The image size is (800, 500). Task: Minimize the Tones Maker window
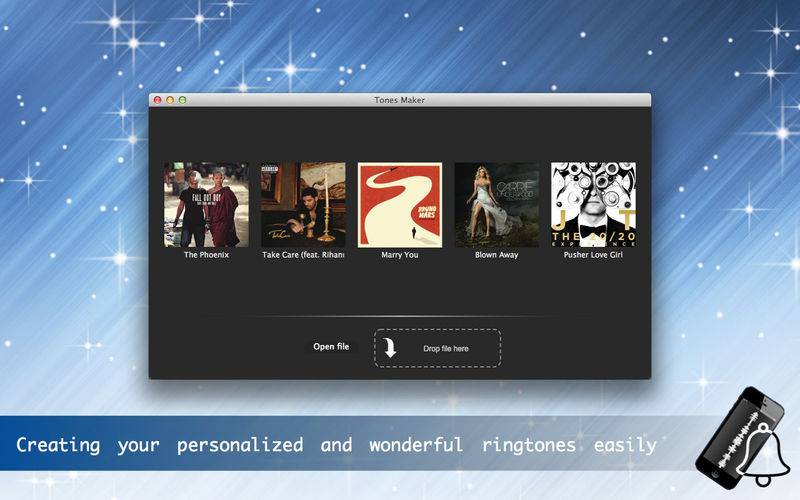[170, 100]
